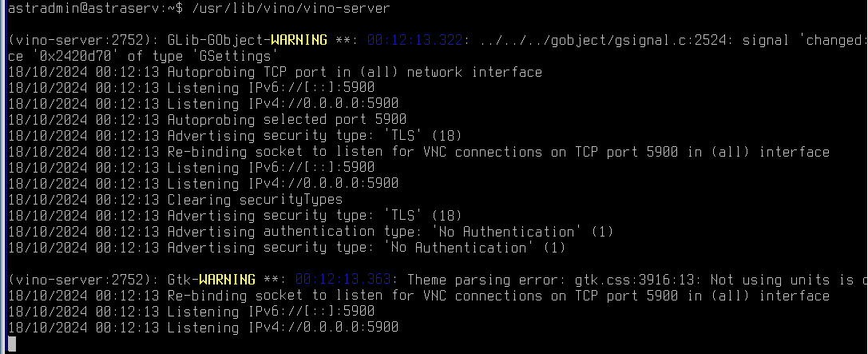The image size is (868, 354).
Task: Click the blue timestamp 00:12:13.322
Action: 414,40
